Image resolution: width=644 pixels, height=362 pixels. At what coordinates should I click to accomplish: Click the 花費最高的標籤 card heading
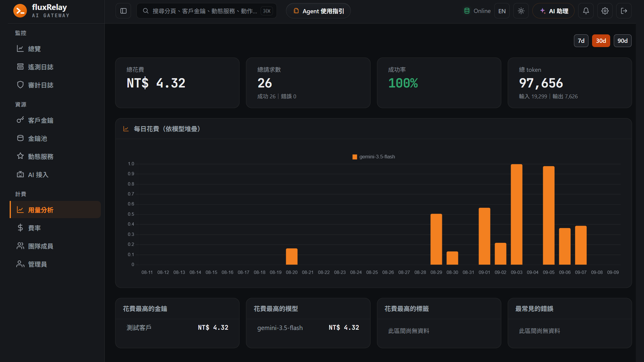click(x=407, y=309)
